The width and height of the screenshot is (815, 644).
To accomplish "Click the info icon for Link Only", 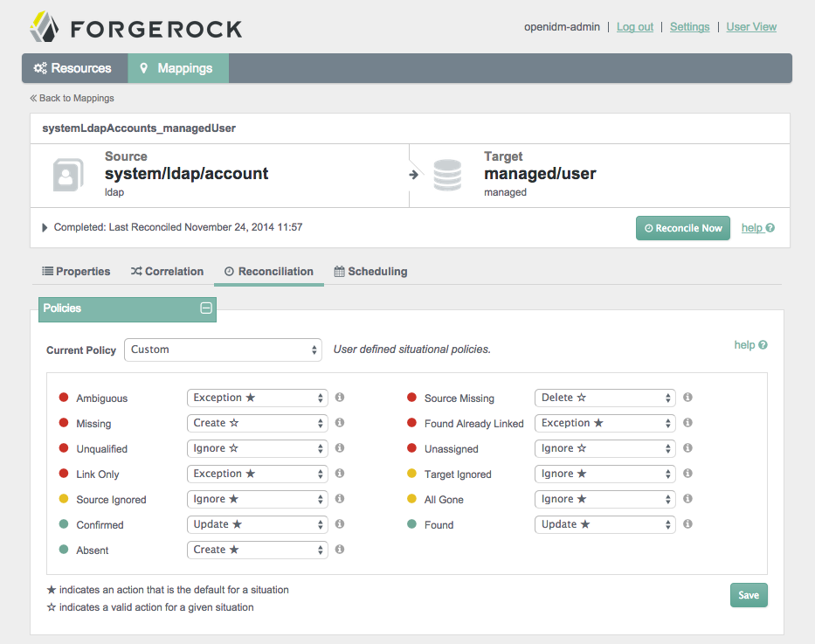I will coord(340,474).
